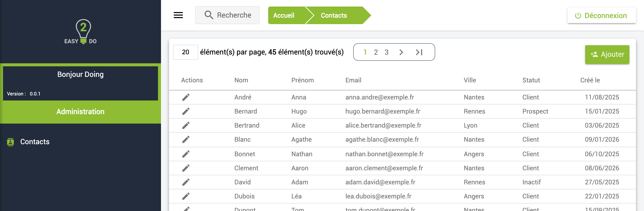The height and width of the screenshot is (211, 644).
Task: Select the Prospect status cell
Action: (535, 111)
